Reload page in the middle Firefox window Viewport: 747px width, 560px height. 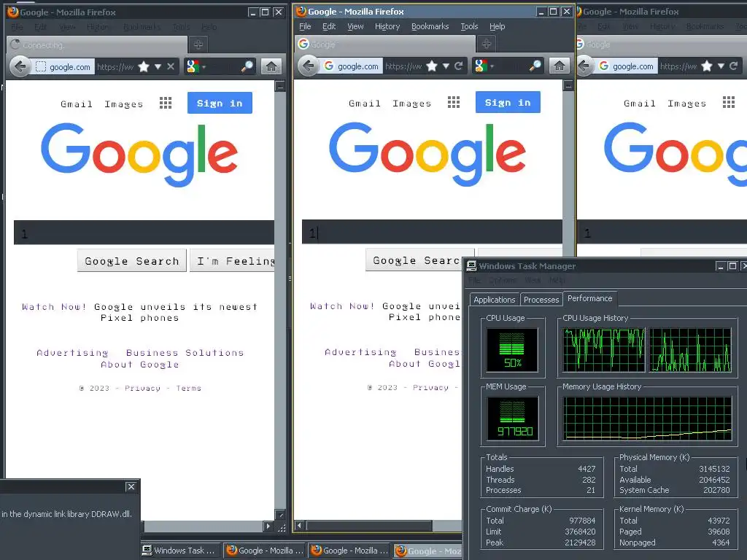(x=459, y=66)
